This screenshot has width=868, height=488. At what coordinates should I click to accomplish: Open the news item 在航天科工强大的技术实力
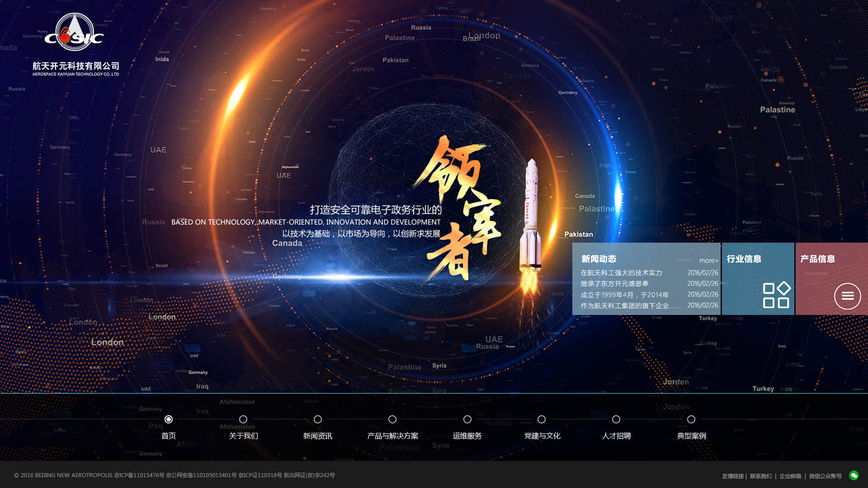point(622,273)
